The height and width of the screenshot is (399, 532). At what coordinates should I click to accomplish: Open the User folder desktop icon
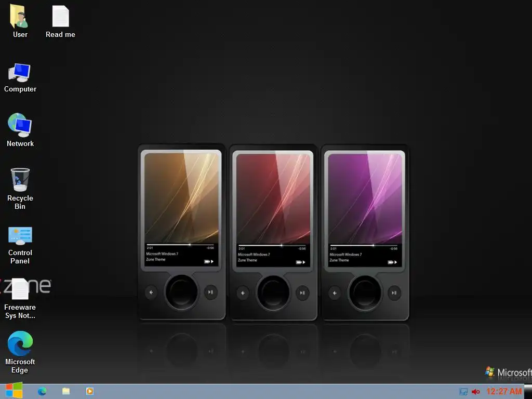[20, 21]
